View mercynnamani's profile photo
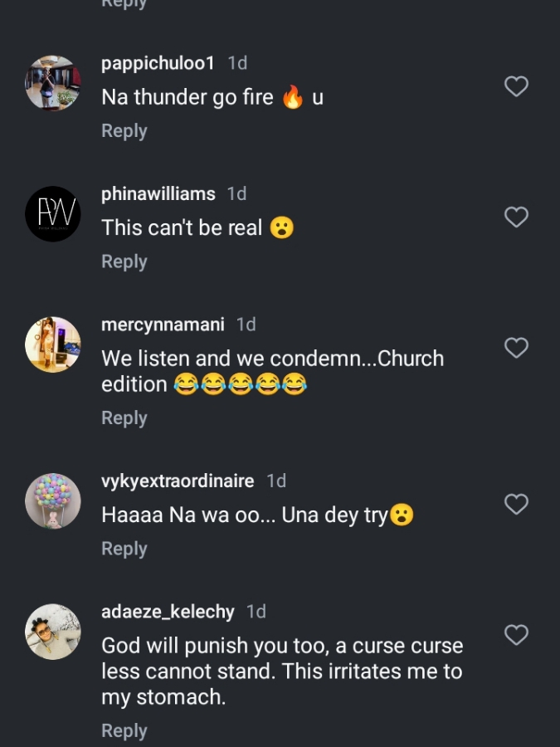The width and height of the screenshot is (560, 747). 53,344
